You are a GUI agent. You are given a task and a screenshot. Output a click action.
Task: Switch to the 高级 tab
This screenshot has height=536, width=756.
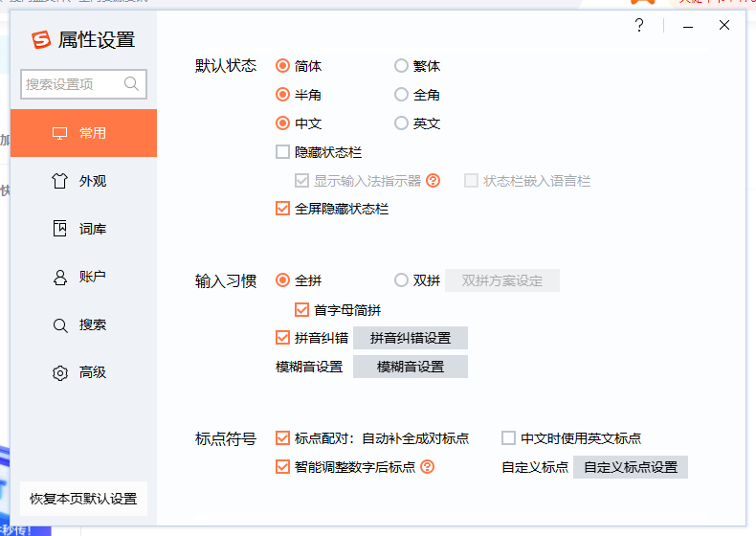pyautogui.click(x=83, y=372)
